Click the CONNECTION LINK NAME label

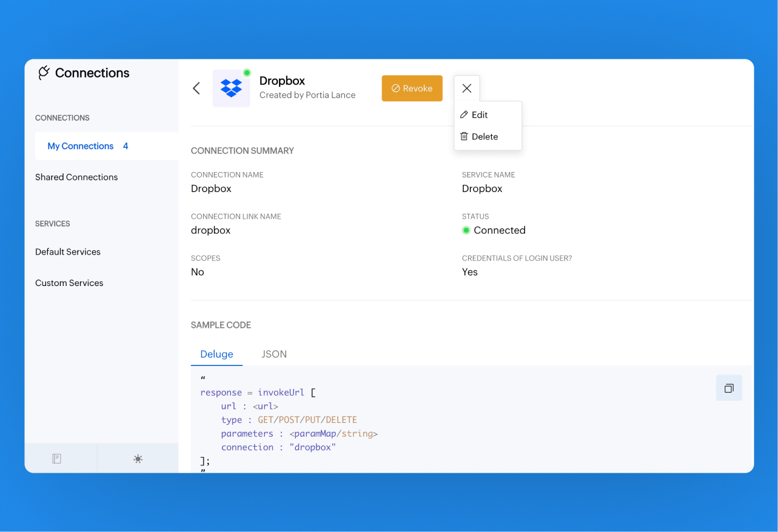pyautogui.click(x=236, y=216)
